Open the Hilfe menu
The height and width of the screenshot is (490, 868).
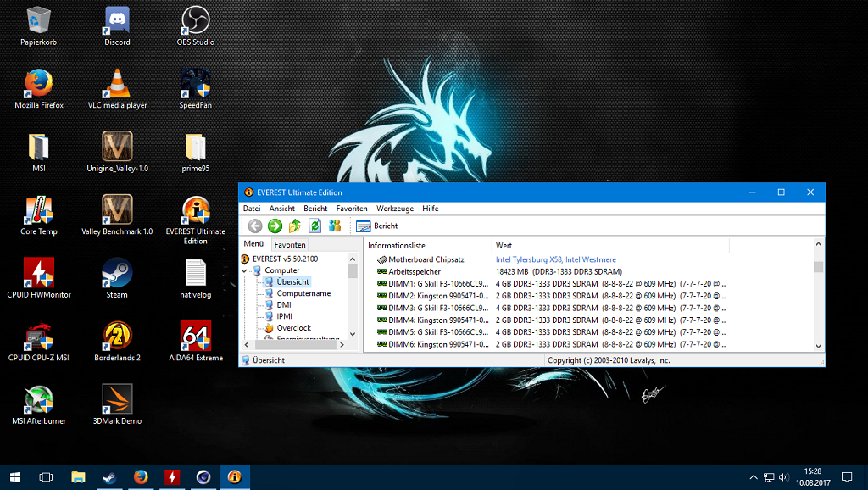[430, 209]
